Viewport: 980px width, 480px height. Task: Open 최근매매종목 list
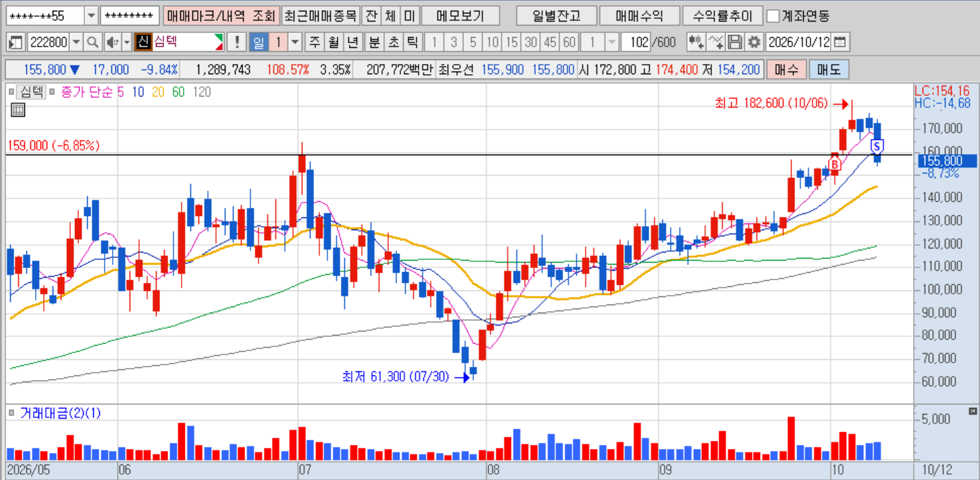(x=320, y=16)
